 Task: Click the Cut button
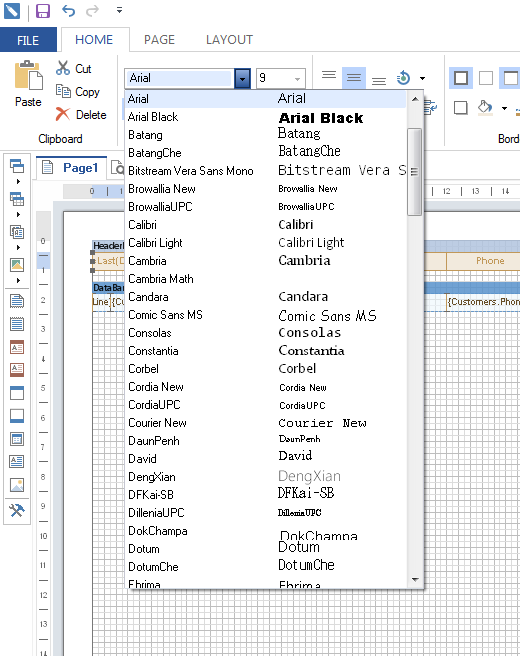point(74,68)
